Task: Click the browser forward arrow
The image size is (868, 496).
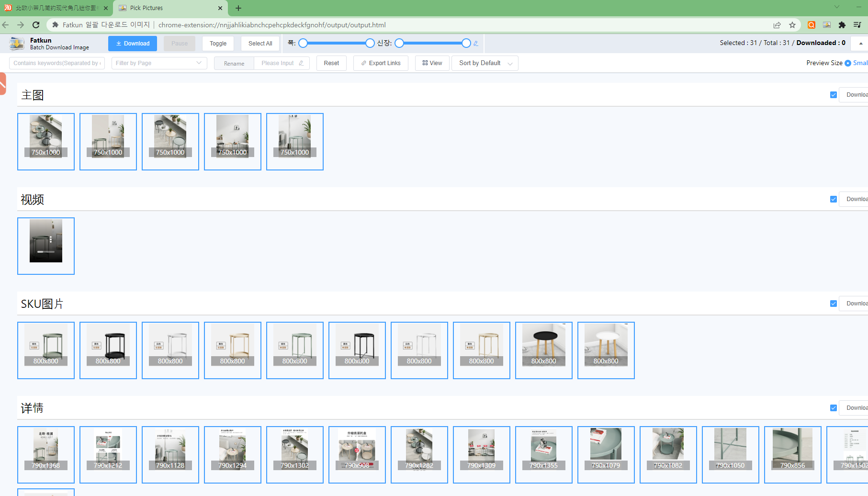Action: [21, 25]
